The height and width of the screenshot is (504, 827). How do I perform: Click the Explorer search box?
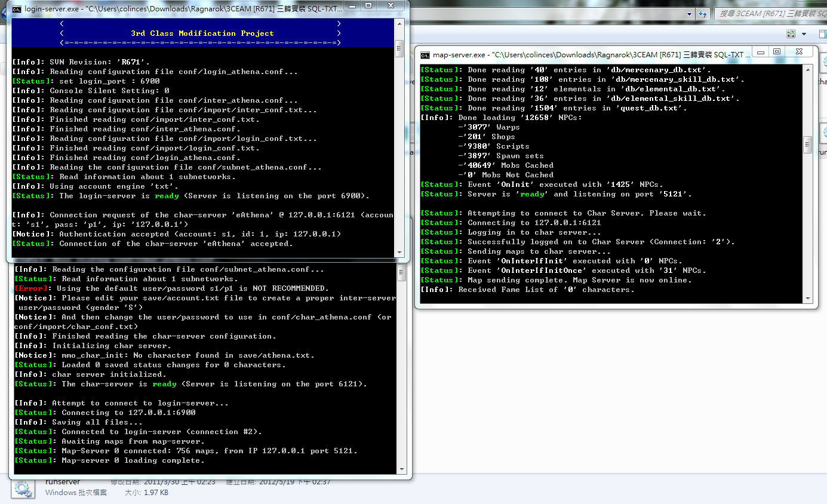[x=770, y=13]
